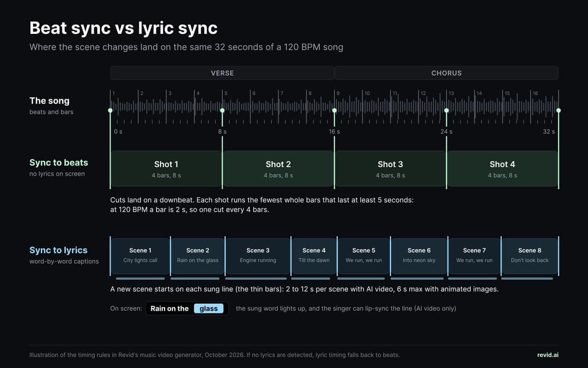The image size is (588, 368).
Task: Select Scene 6 Into neon sky
Action: coord(419,256)
